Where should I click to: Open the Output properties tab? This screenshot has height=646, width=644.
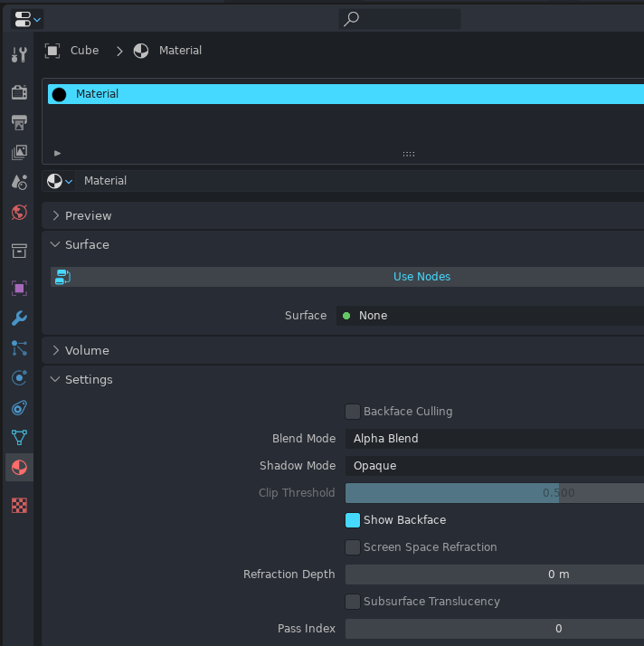pyautogui.click(x=19, y=122)
